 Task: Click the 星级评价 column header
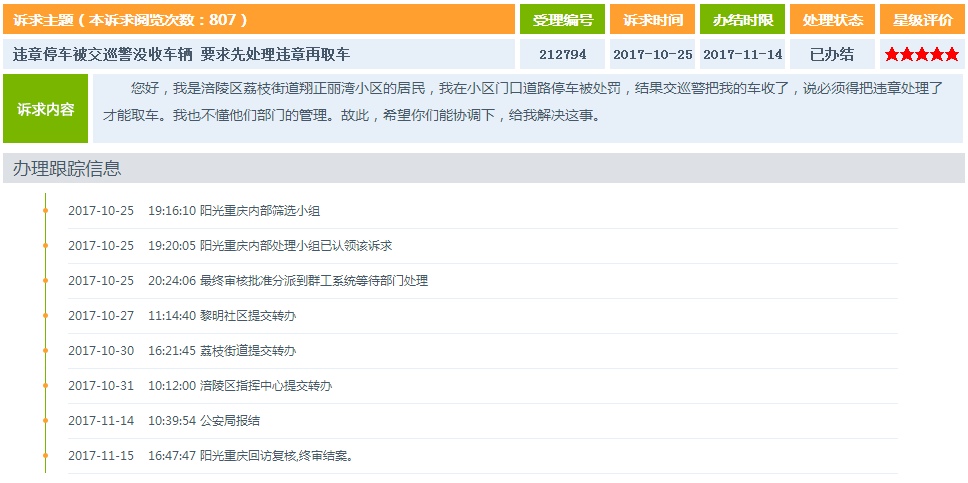pyautogui.click(x=922, y=19)
